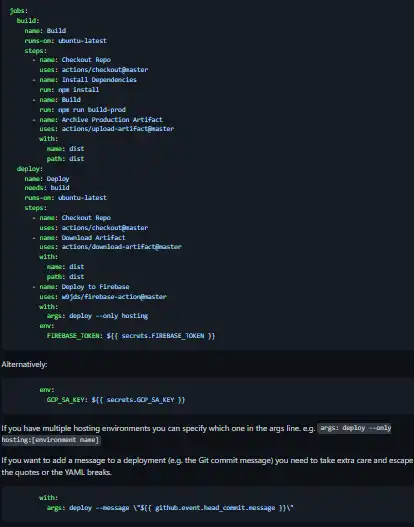Click the paragraph about adding a deployment message
Viewport: 414px width, 527px height.
pos(207,466)
